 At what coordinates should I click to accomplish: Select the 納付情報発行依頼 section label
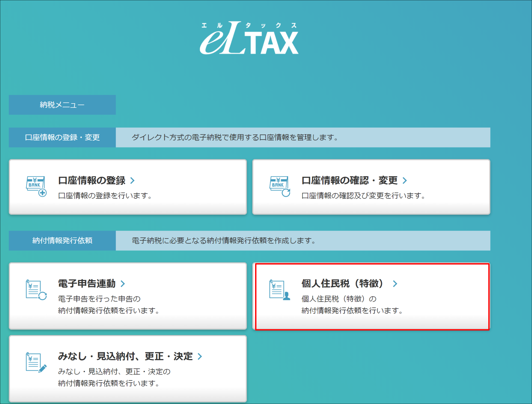[x=62, y=241]
